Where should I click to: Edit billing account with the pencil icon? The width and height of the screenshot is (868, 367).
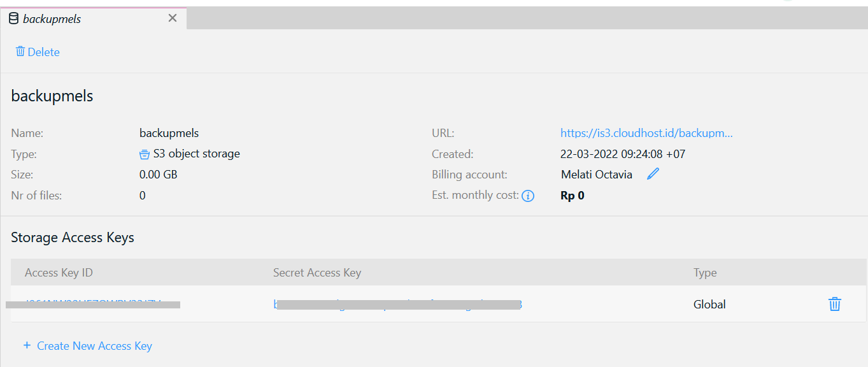click(653, 174)
